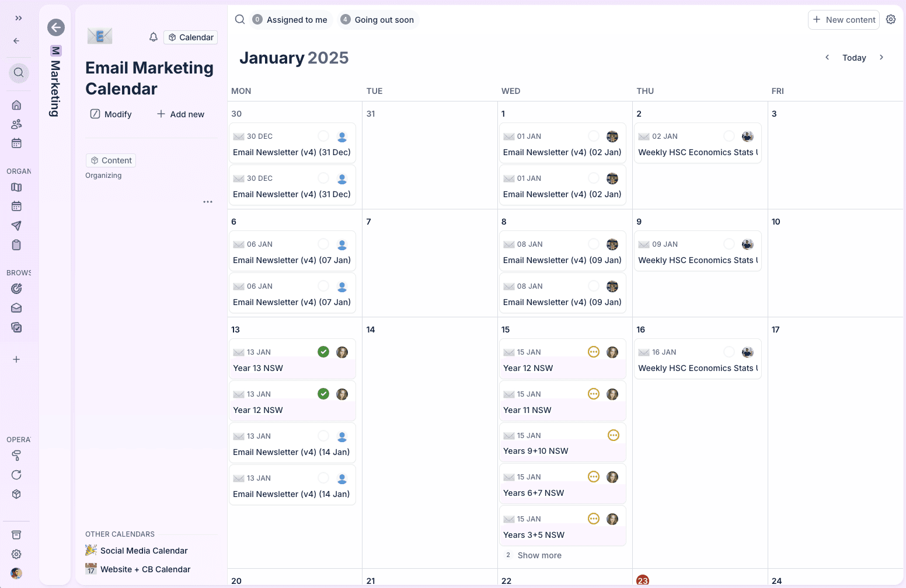This screenshot has height=588, width=906.
Task: Click Add new
Action: 180,114
